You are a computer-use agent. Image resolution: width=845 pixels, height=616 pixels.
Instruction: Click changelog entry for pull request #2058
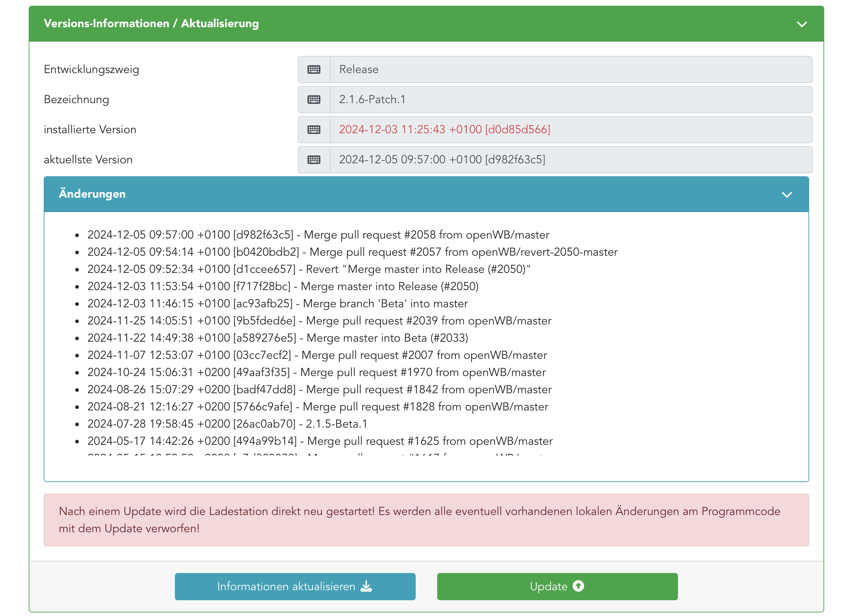point(318,235)
